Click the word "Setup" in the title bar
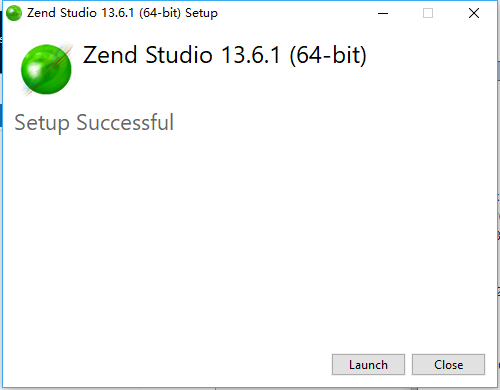Viewport: 500px width, 390px height. (201, 13)
